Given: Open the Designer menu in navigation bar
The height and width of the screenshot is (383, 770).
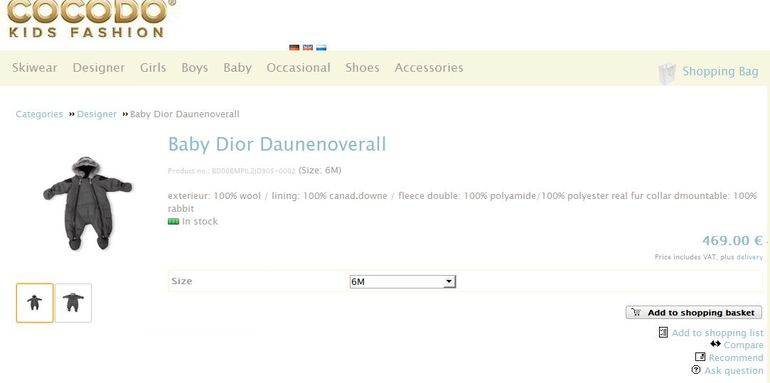Looking at the screenshot, I should [99, 68].
